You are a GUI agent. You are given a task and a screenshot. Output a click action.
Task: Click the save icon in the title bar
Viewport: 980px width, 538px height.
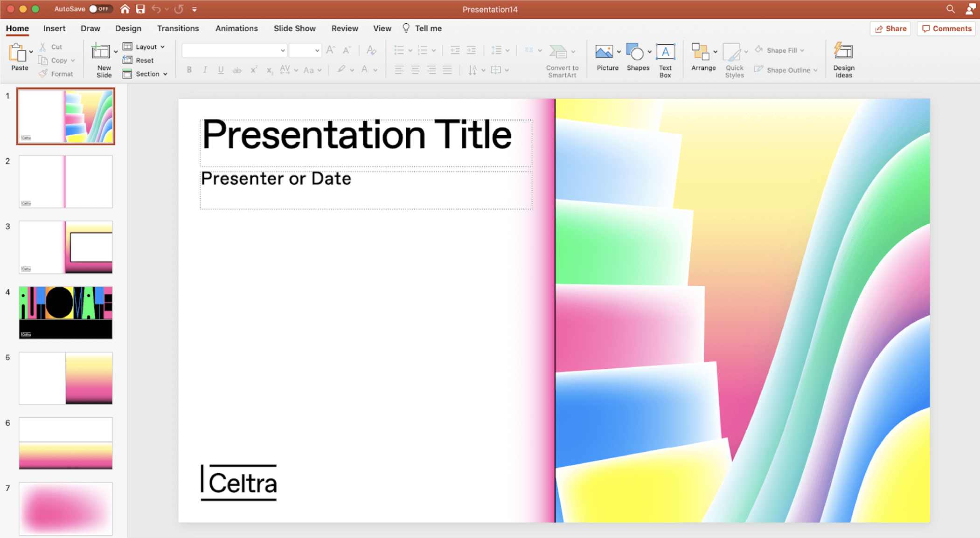[x=140, y=9]
